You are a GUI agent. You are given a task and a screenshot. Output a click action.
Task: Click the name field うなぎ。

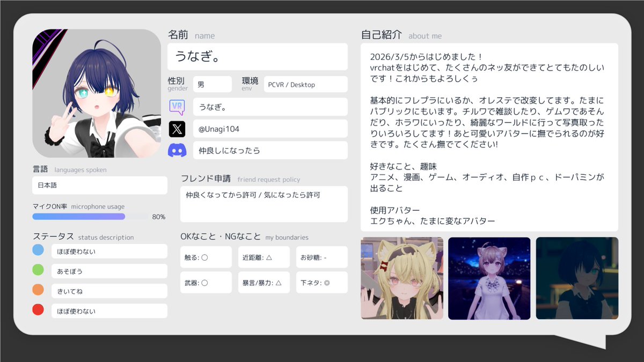[x=258, y=57]
